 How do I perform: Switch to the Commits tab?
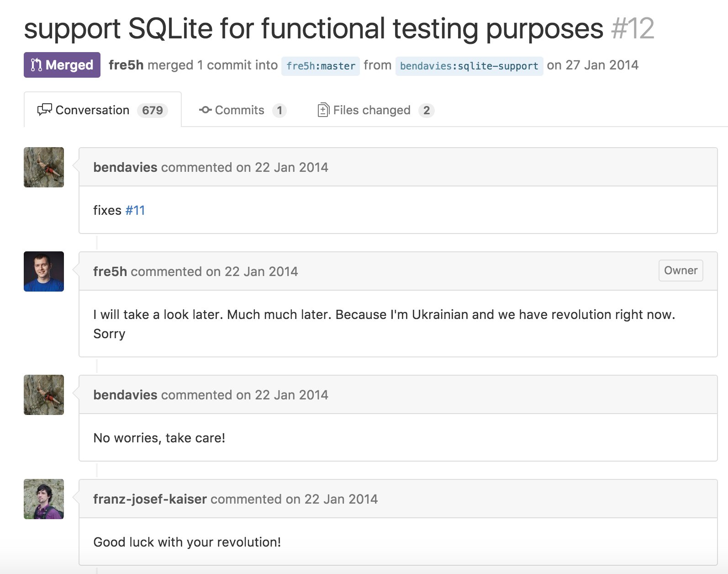pos(243,110)
